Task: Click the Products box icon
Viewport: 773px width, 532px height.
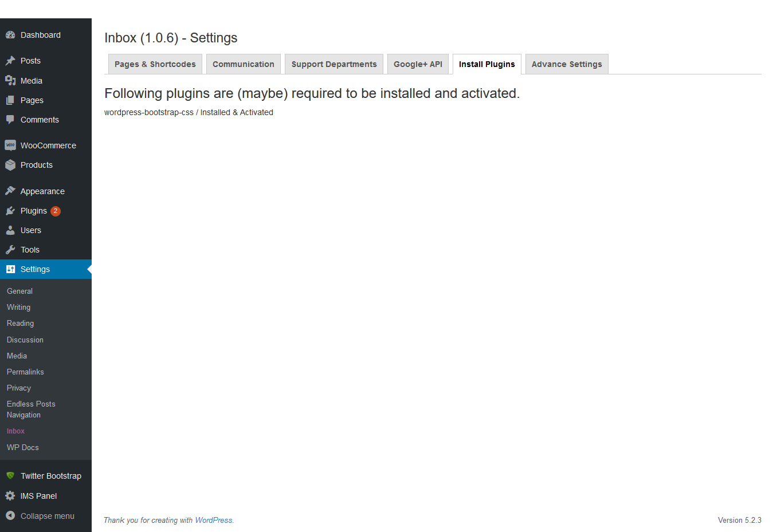Action: pos(10,165)
